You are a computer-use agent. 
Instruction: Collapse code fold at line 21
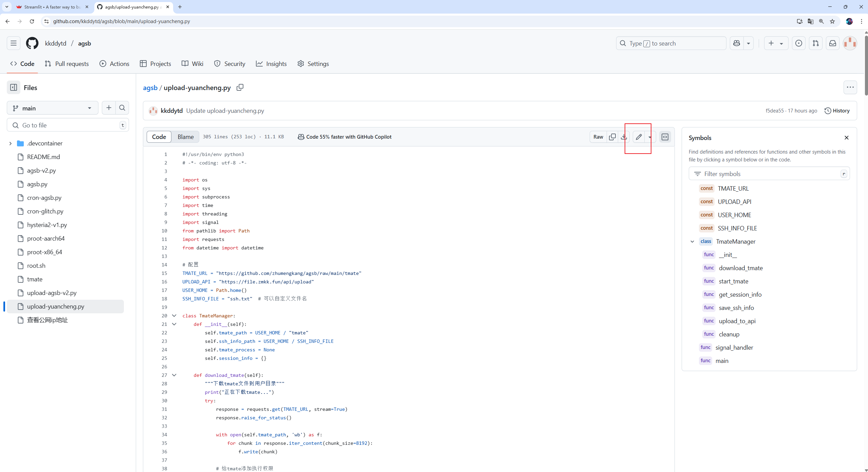click(x=174, y=324)
